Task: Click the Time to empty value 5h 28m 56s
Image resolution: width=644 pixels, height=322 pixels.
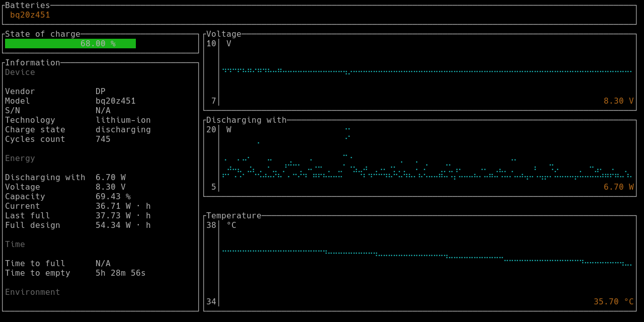Action: click(121, 273)
